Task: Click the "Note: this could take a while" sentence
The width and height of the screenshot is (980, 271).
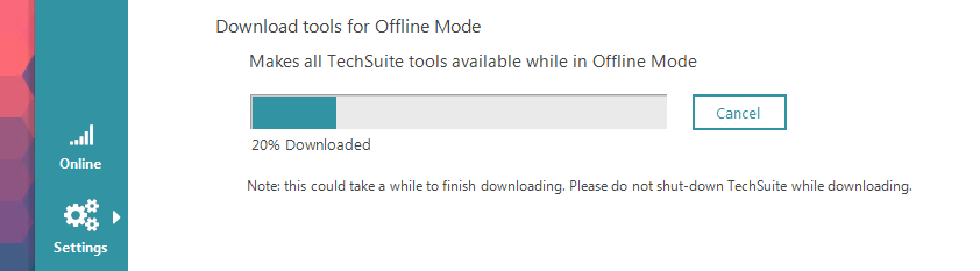Action: [x=406, y=187]
